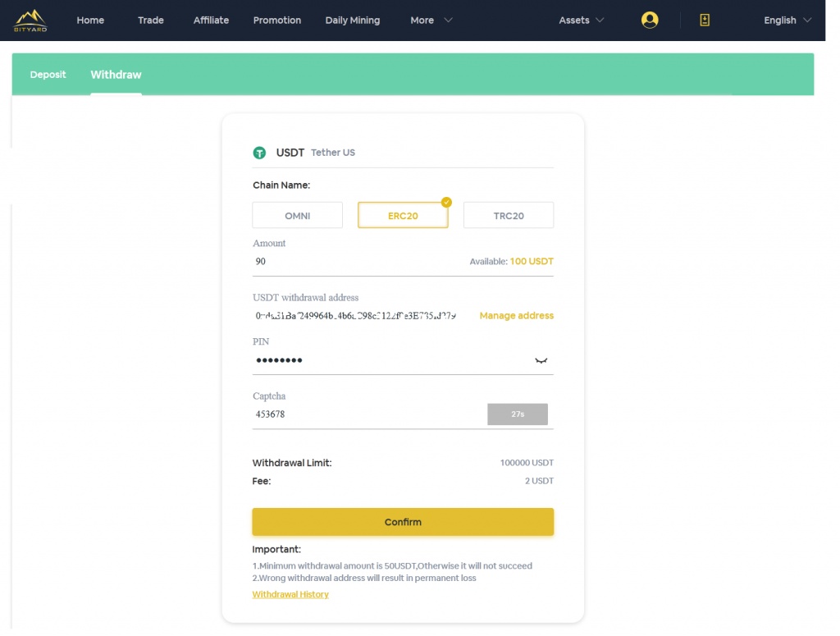Open the English language dropdown
Screen dimensions: 840x636
(x=787, y=21)
